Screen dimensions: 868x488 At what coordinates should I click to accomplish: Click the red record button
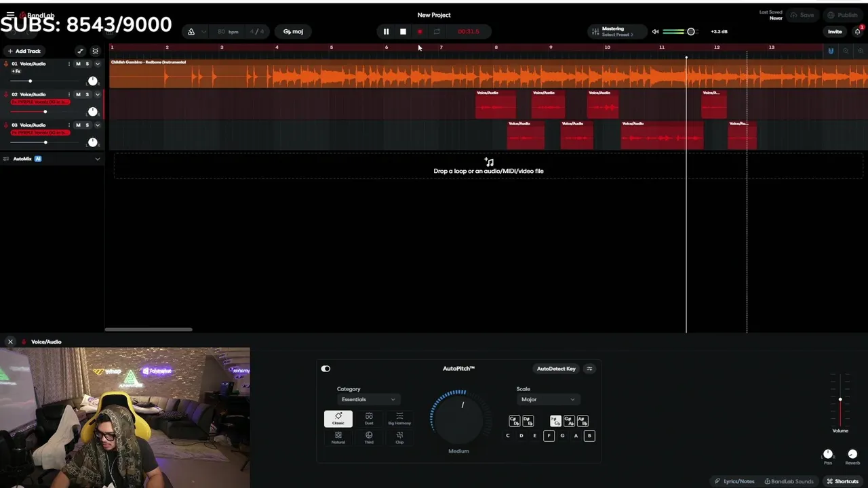(x=420, y=32)
